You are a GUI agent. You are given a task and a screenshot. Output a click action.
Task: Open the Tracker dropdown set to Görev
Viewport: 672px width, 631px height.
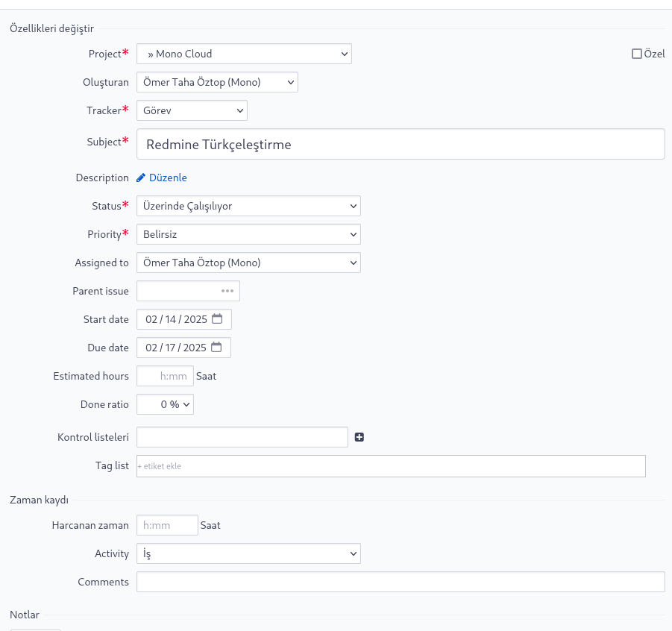coord(192,110)
